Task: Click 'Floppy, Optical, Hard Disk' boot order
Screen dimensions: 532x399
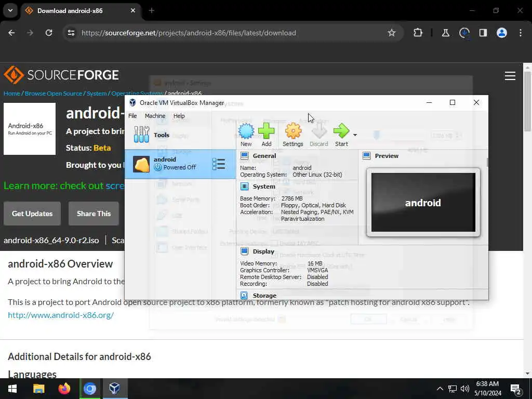Action: coord(313,205)
